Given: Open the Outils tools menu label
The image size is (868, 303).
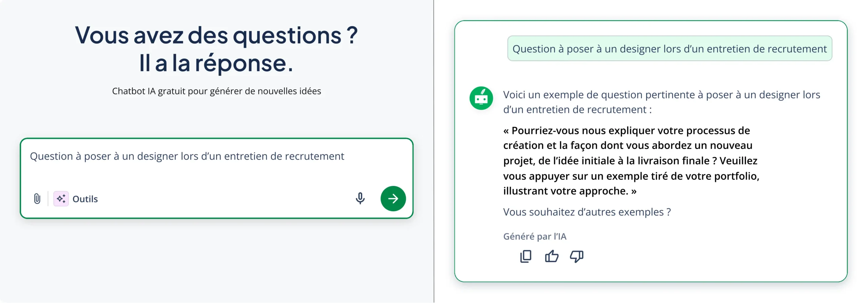Looking at the screenshot, I should coord(85,199).
